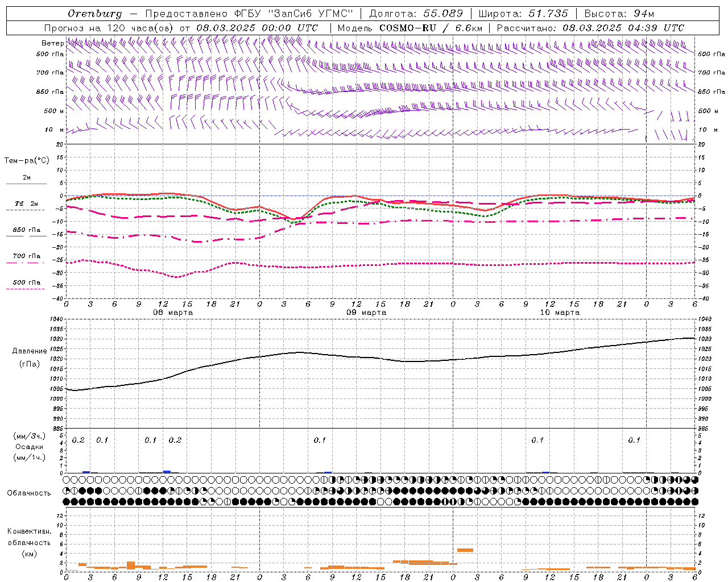728x582 pixels.
Task: Click the Конвективн. convective cloud label
Action: [x=29, y=531]
